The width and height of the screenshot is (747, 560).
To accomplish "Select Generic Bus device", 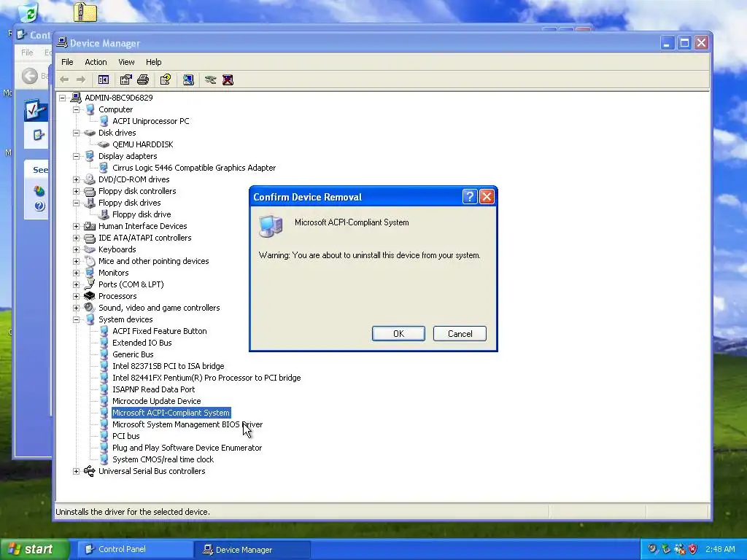I will [133, 354].
